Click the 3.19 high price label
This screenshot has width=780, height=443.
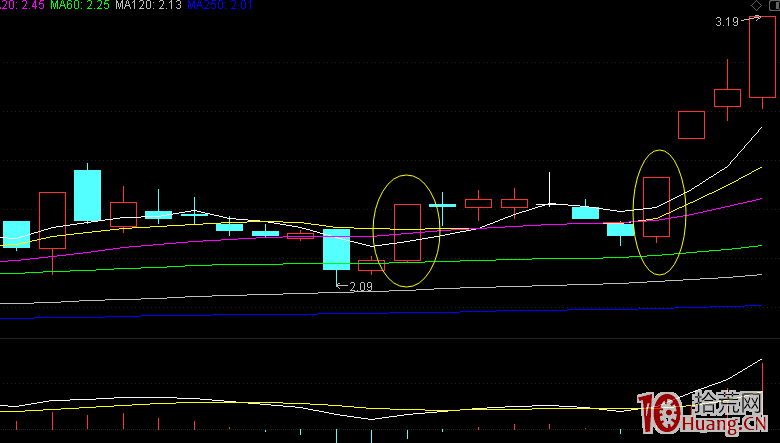pos(727,22)
